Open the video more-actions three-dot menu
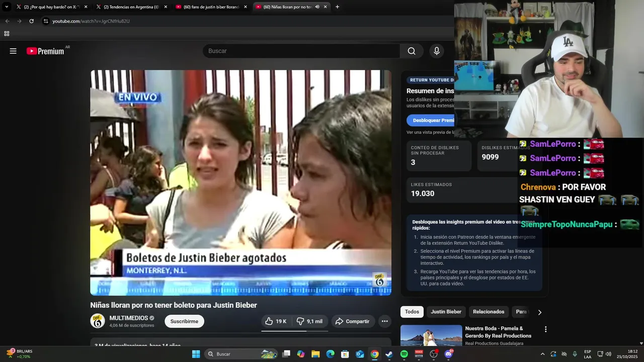 pyautogui.click(x=385, y=321)
